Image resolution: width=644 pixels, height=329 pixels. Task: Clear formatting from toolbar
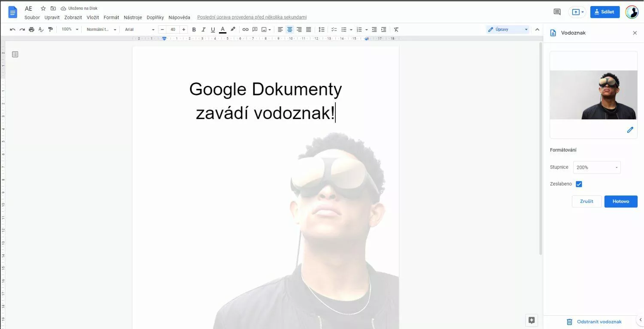396,30
